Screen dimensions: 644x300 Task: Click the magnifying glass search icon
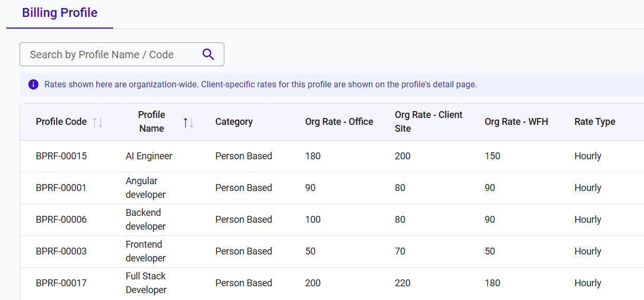click(x=208, y=54)
